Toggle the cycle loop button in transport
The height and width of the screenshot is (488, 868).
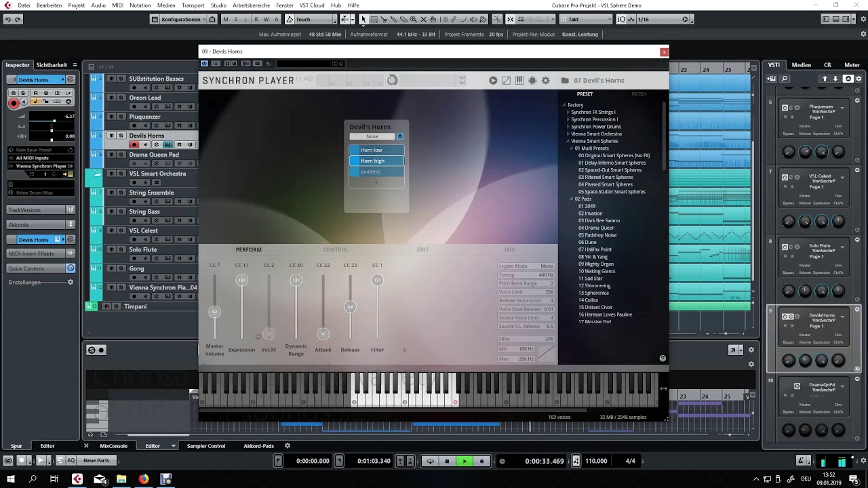coord(430,461)
